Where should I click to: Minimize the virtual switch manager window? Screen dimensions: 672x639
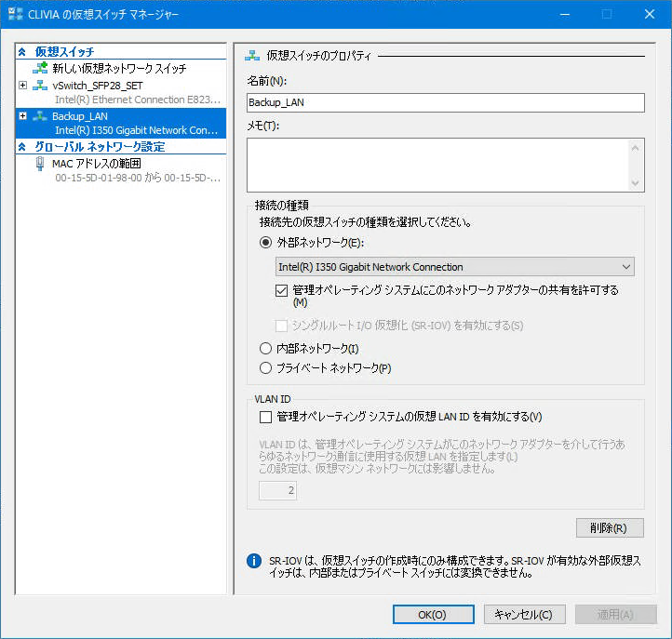(565, 15)
